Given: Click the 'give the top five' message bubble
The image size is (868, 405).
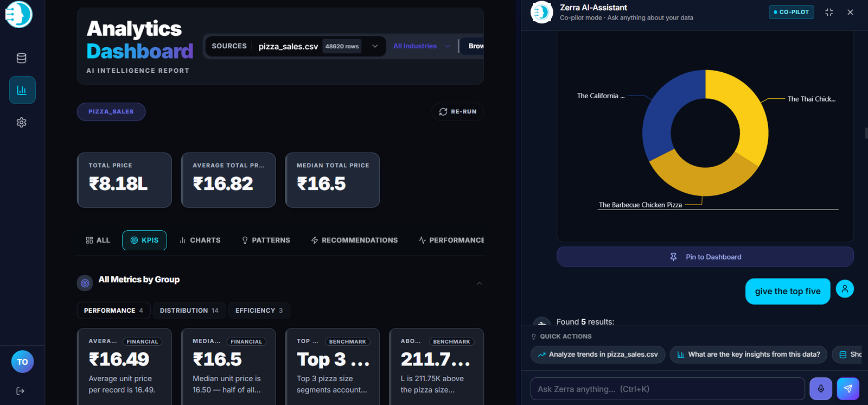Looking at the screenshot, I should point(788,292).
